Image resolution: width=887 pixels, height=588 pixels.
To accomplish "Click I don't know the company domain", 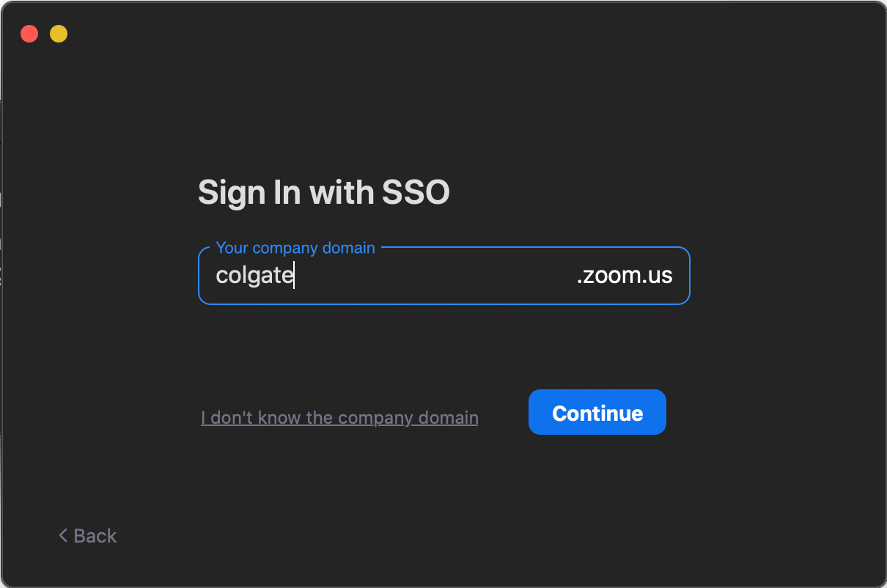I will 339,417.
